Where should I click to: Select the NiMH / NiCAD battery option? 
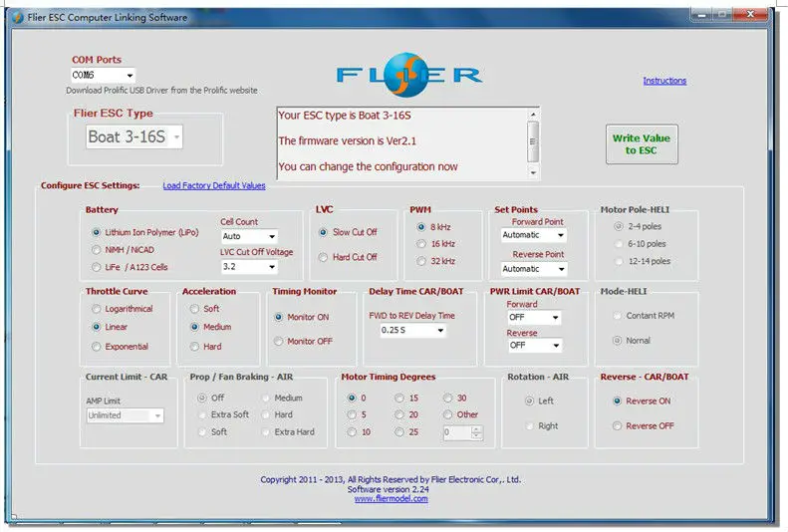click(97, 250)
